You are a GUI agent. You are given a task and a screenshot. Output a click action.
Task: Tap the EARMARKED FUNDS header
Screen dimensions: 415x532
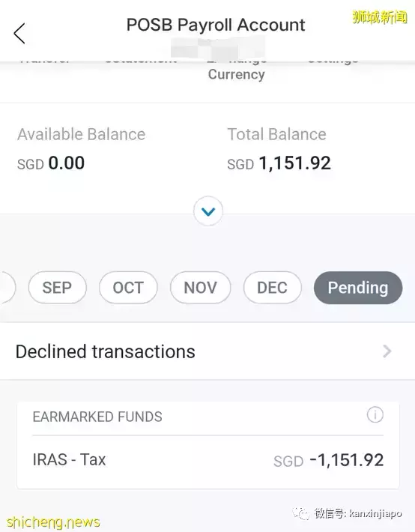(x=97, y=417)
